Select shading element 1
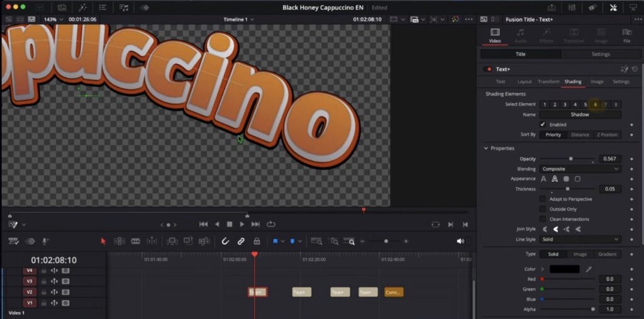 [x=545, y=104]
